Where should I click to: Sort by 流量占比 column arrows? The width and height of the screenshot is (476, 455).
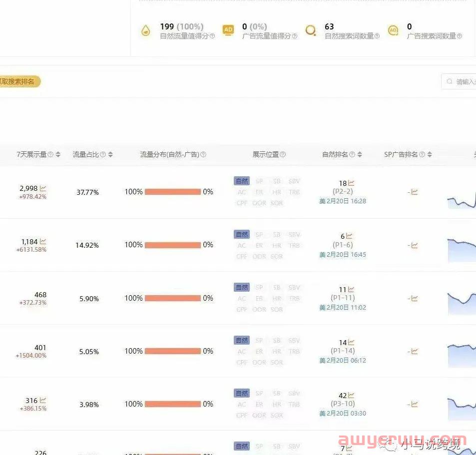click(110, 154)
